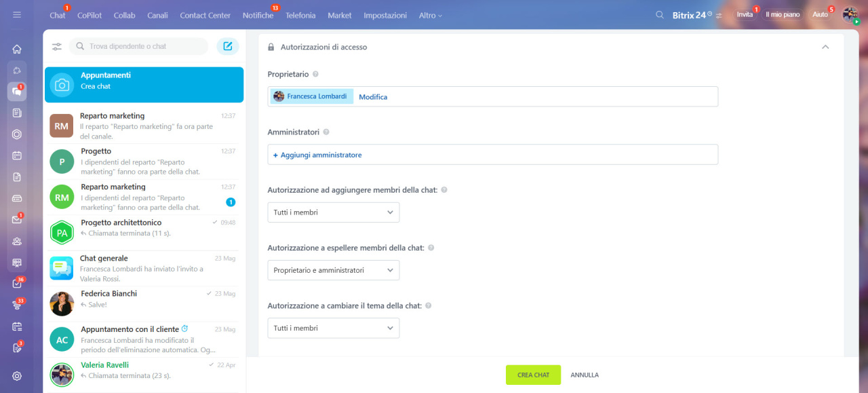Open the hamburger menu in top-left corner
The height and width of the screenshot is (393, 868).
tap(17, 14)
